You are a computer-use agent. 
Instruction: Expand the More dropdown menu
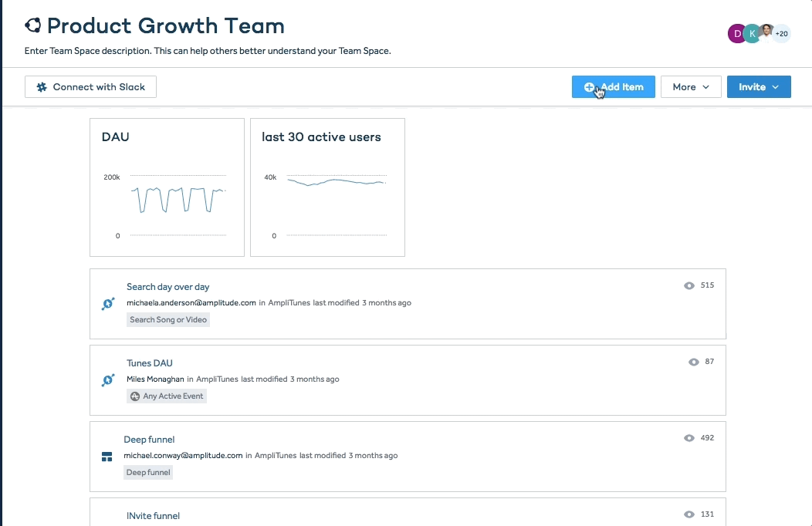pos(691,87)
